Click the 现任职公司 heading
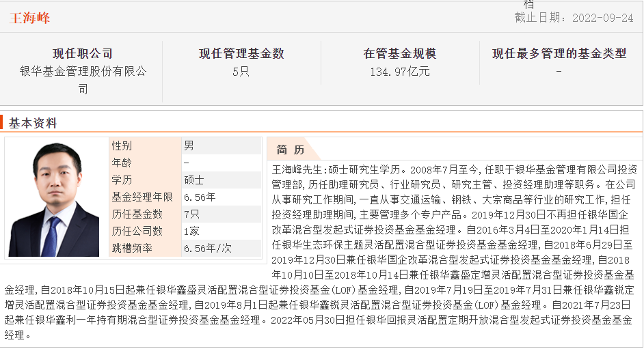The height and width of the screenshot is (349, 644). click(83, 53)
